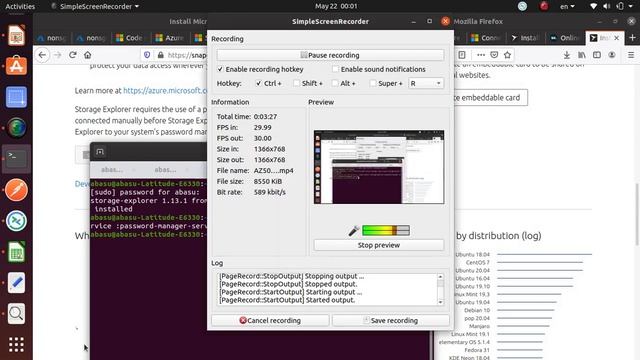The image size is (640, 360).
Task: Open a new Firefox tab
Action: (632, 38)
